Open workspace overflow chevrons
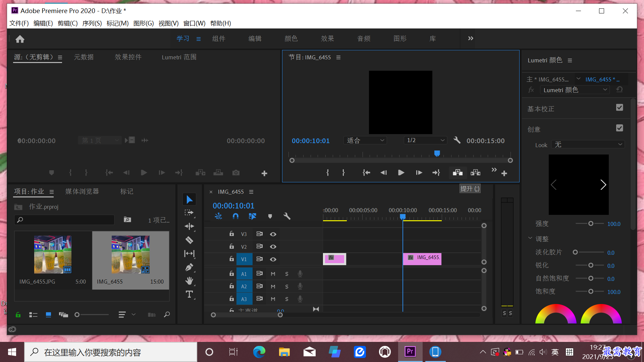 pos(471,38)
